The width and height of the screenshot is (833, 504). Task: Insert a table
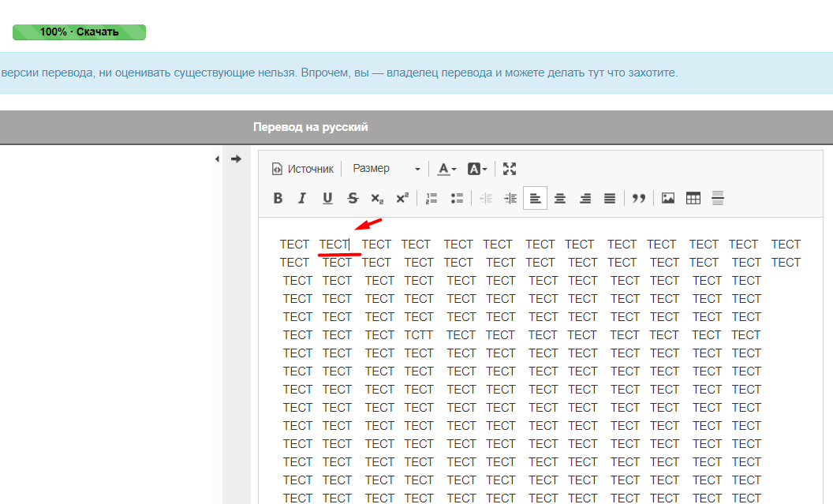tap(693, 199)
